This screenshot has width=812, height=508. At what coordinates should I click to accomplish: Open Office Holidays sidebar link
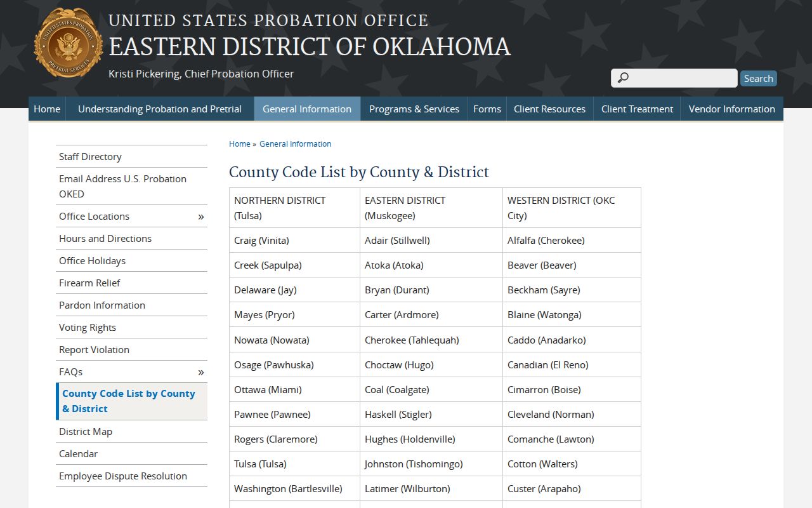[131, 261]
